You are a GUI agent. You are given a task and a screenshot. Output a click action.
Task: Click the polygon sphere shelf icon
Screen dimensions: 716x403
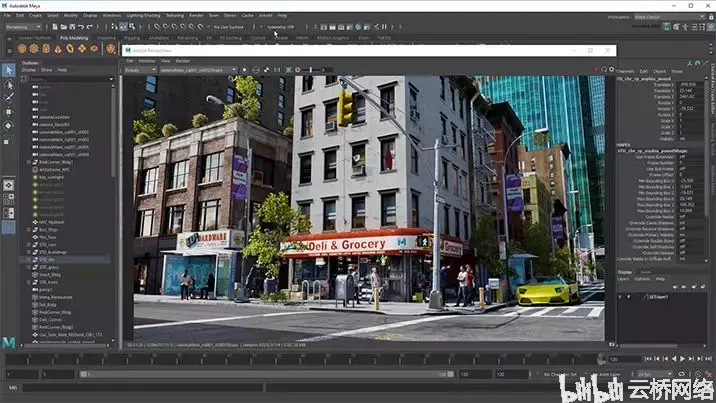(x=21, y=48)
